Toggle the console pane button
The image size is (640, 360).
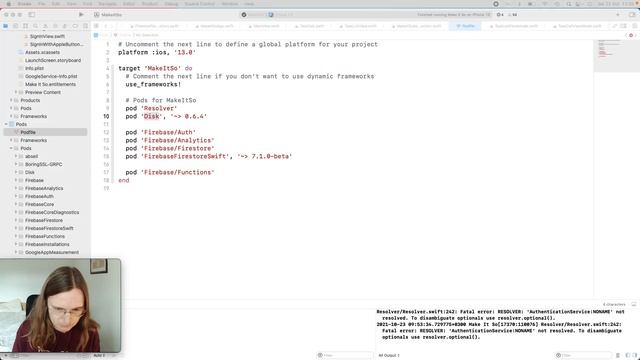click(634, 355)
